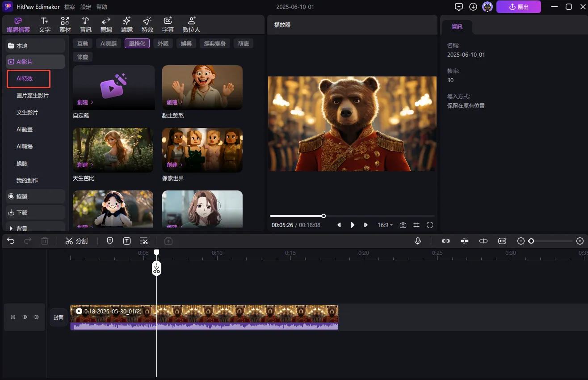The image size is (588, 380).
Task: Filter effects by 娛樂 category
Action: 186,43
